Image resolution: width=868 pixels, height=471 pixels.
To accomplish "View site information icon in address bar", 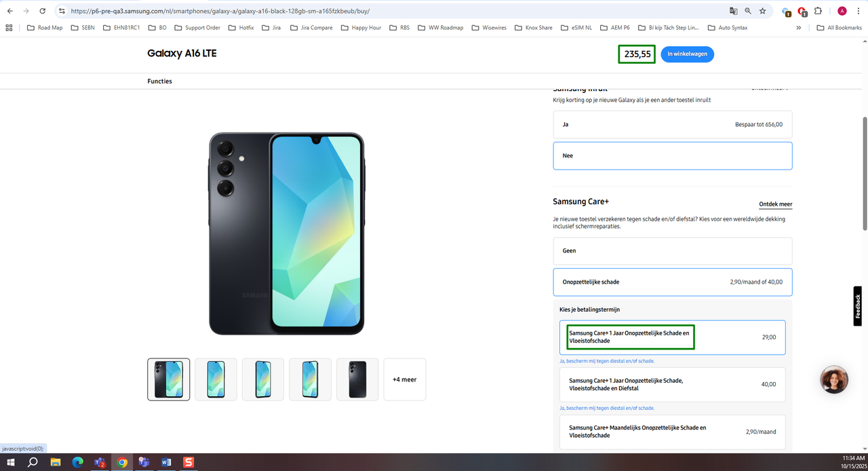I will [62, 11].
